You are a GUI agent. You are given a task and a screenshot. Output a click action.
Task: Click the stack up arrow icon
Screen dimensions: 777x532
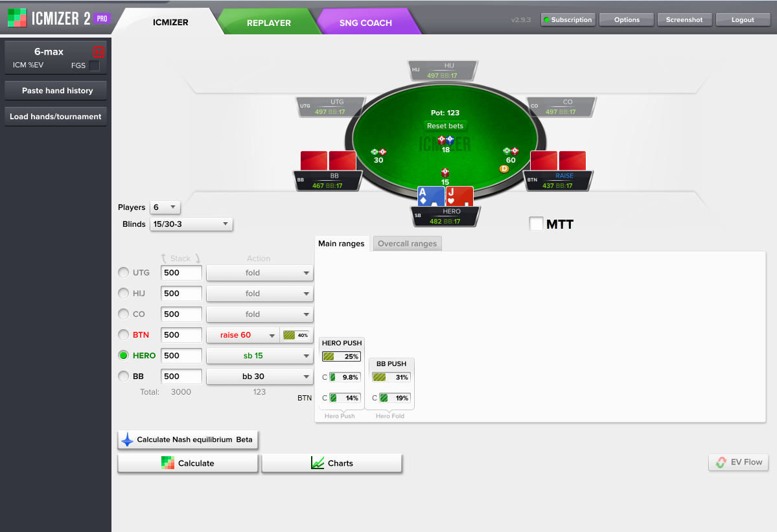click(x=164, y=258)
